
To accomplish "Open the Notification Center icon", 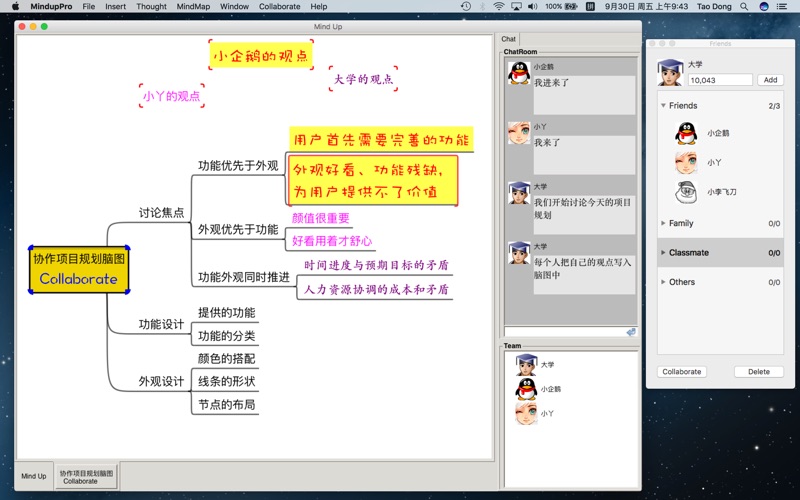I will (x=782, y=7).
